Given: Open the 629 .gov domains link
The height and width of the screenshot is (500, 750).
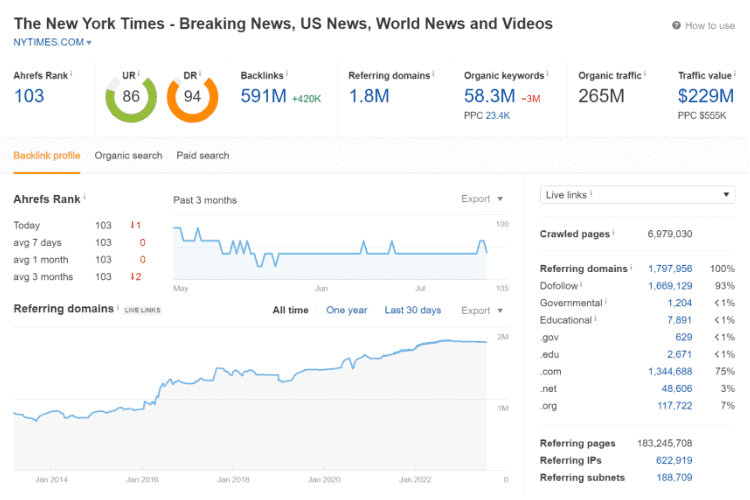Looking at the screenshot, I should (684, 337).
